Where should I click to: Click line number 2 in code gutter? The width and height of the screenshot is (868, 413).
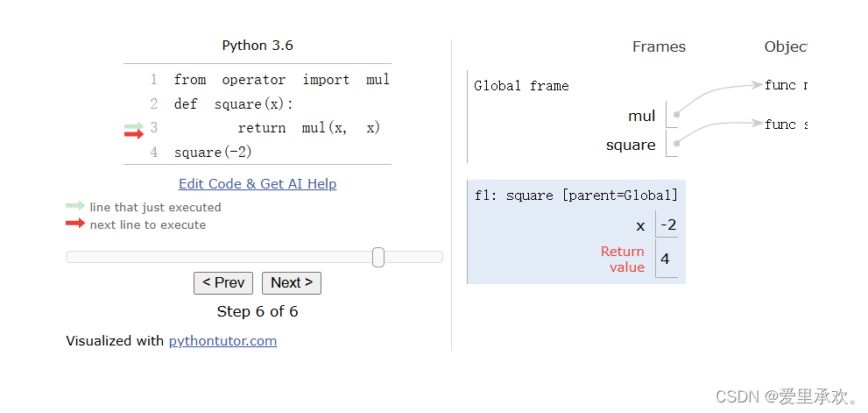click(154, 103)
